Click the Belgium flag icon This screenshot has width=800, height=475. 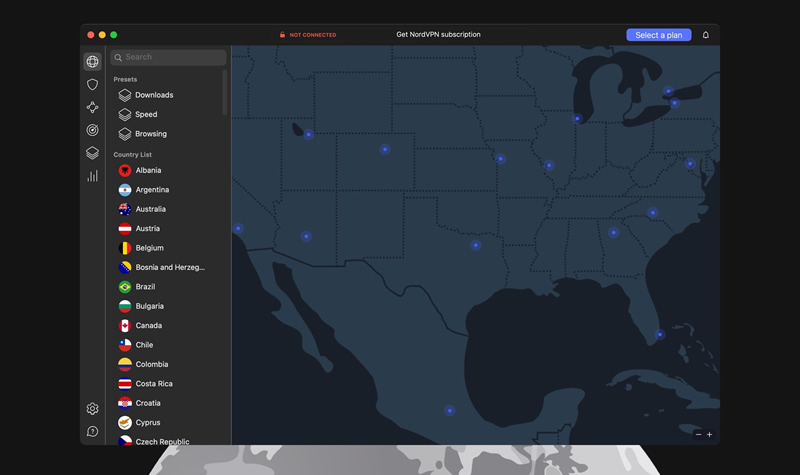125,248
